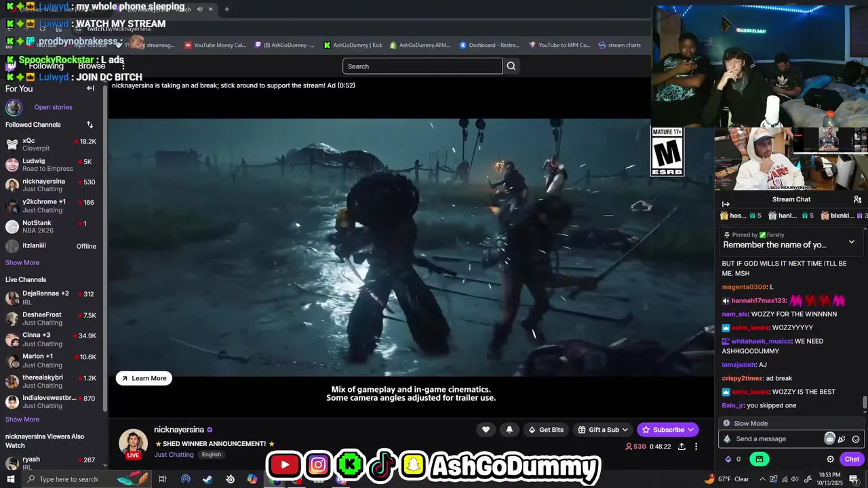Image resolution: width=868 pixels, height=488 pixels.
Task: Open the YouTube to MP4 Co bookmark
Action: pyautogui.click(x=559, y=45)
